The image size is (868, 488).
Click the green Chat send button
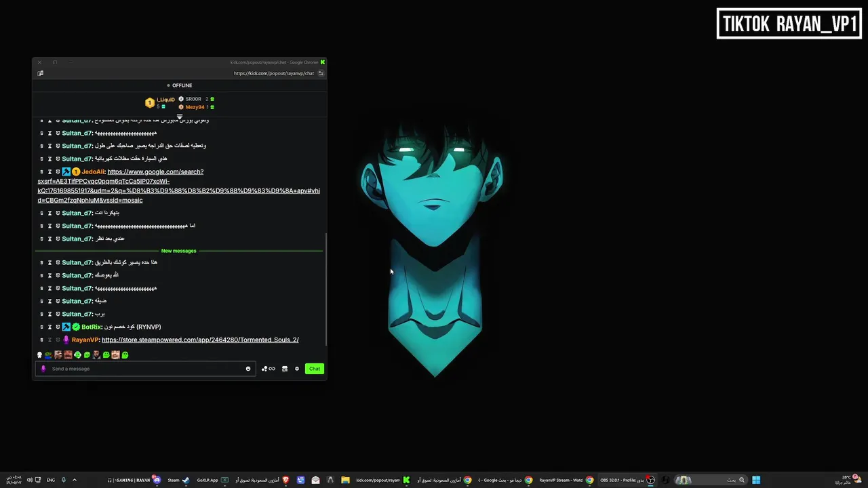(314, 369)
